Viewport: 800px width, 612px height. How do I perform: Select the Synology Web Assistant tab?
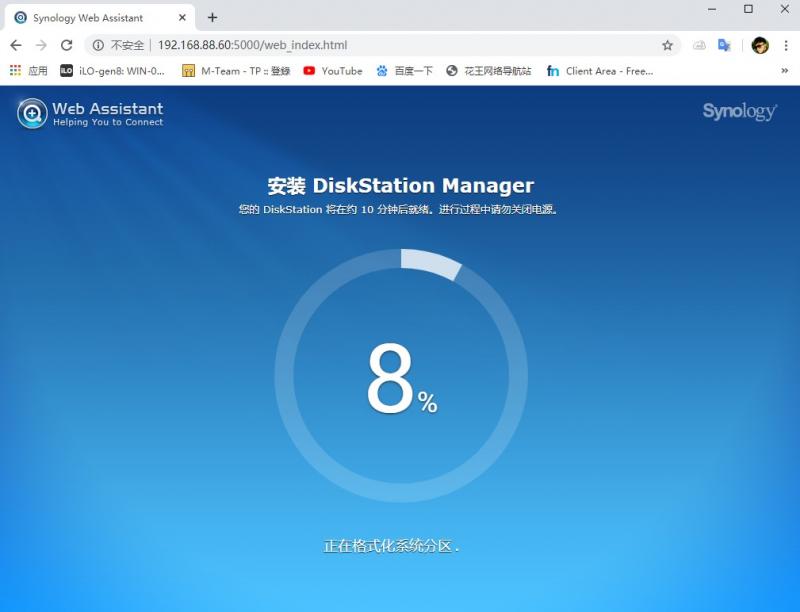[99, 18]
